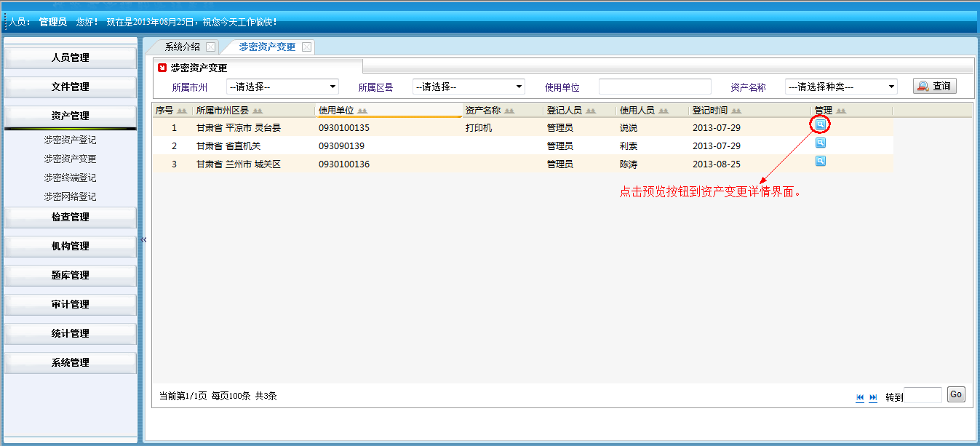
Task: Sort by 所属市州区县 column
Action: coord(254,111)
